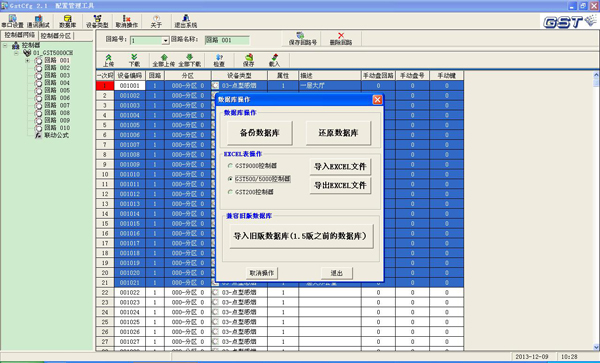Collapse the 01_GST5000CH tree node
Viewport: 600px width, 363px height.
tap(16, 53)
